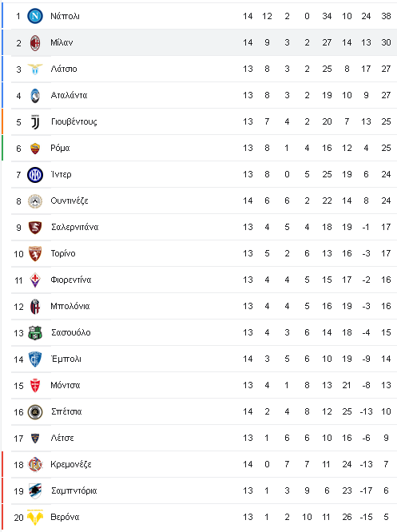Select the Lazio eagle logo
397x532 pixels.
click(x=35, y=69)
